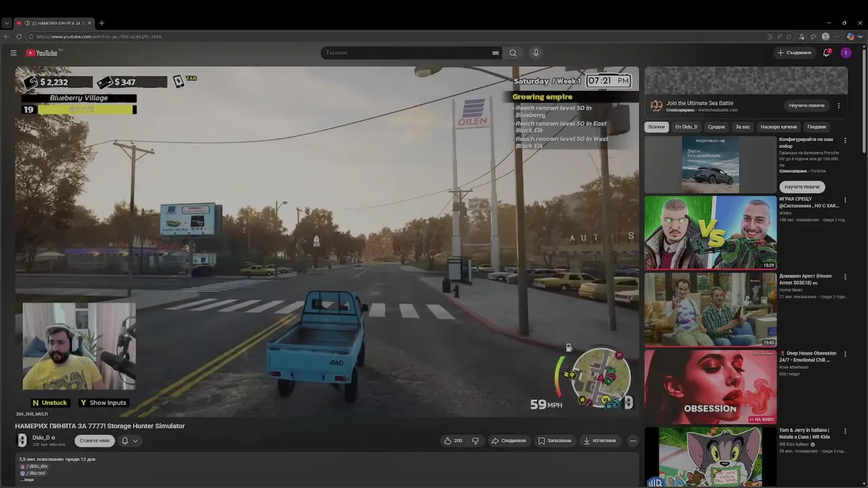
Task: Mute the tab via its speaker icon
Action: [x=26, y=23]
